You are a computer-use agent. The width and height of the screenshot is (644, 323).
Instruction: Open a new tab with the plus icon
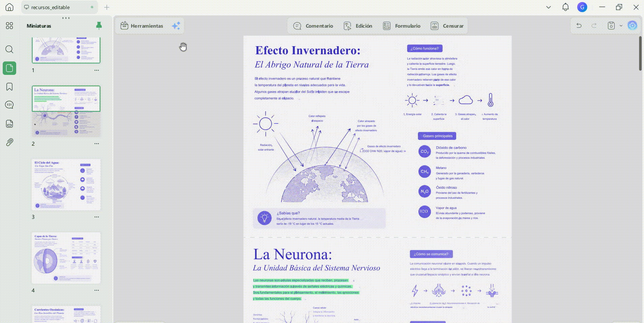point(107,7)
